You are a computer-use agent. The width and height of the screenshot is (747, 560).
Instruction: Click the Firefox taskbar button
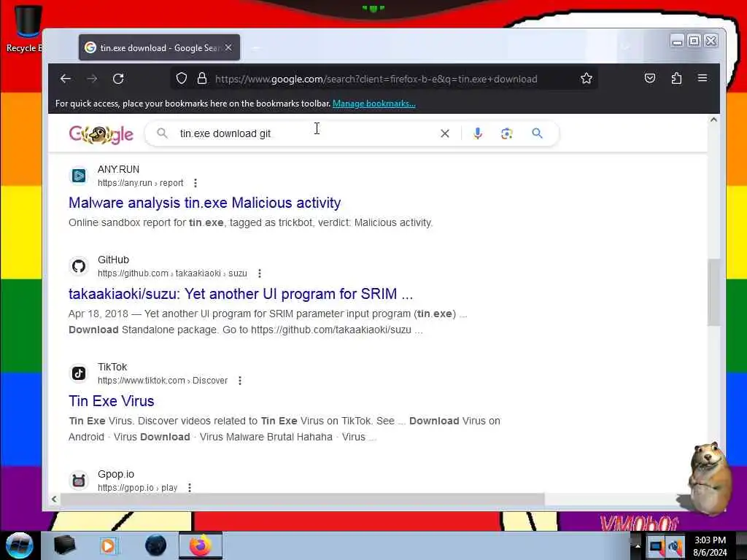coord(201,545)
